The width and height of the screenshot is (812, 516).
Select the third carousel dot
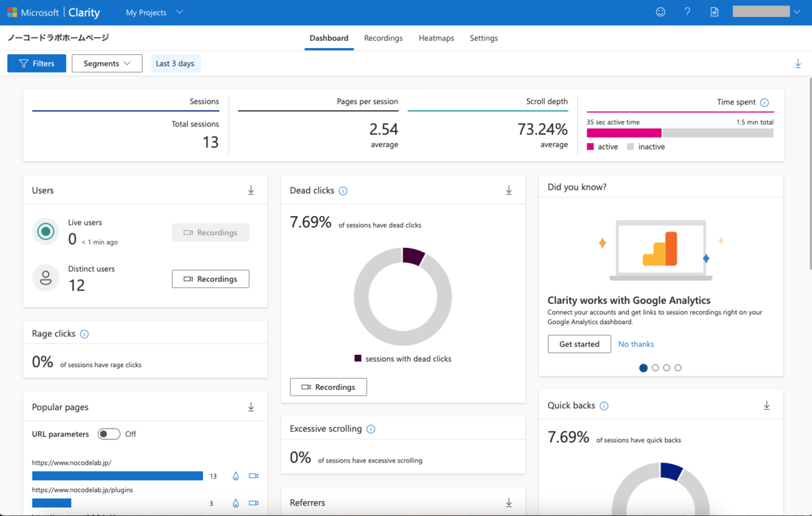[x=667, y=368]
